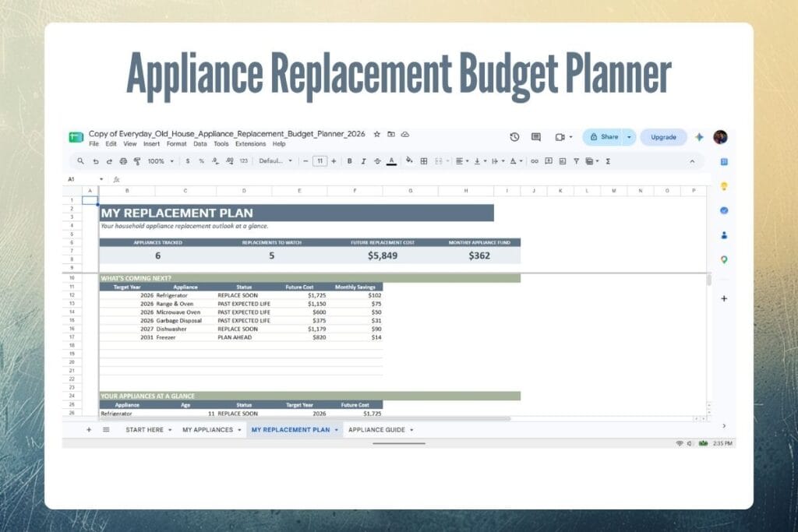Open the account profile avatar
Image resolution: width=798 pixels, height=532 pixels.
pyautogui.click(x=720, y=137)
